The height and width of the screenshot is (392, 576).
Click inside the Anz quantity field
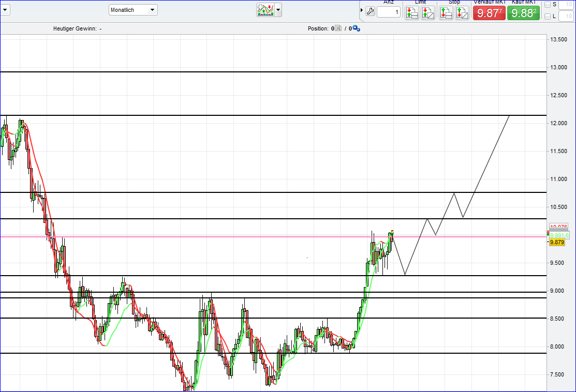(x=388, y=11)
